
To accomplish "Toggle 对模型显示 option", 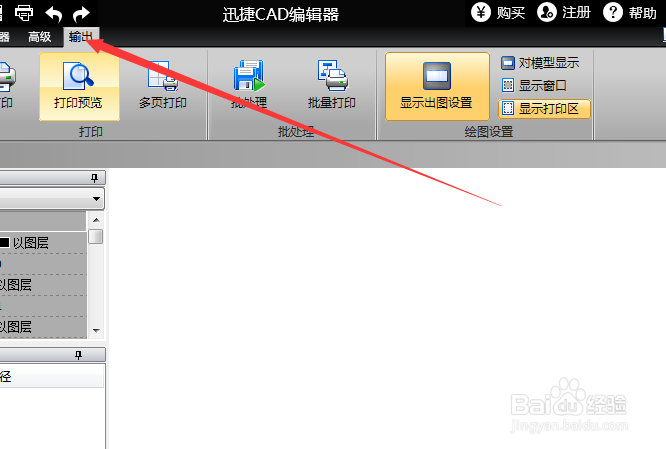I will click(540, 63).
